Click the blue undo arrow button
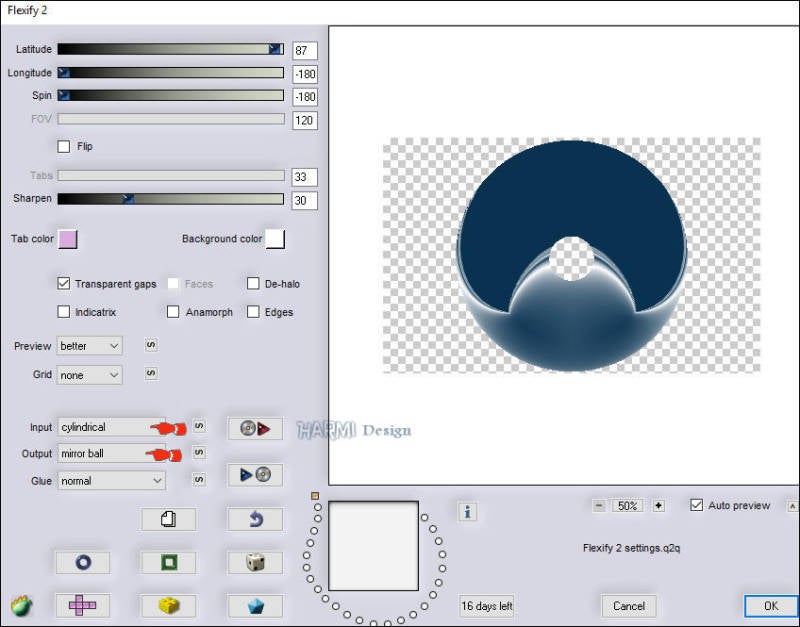This screenshot has width=800, height=627. (x=255, y=519)
